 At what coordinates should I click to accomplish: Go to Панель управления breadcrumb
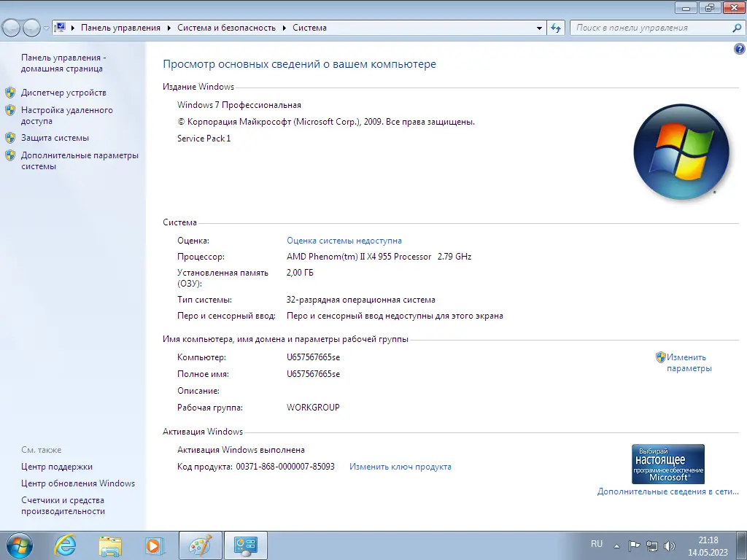click(x=120, y=28)
